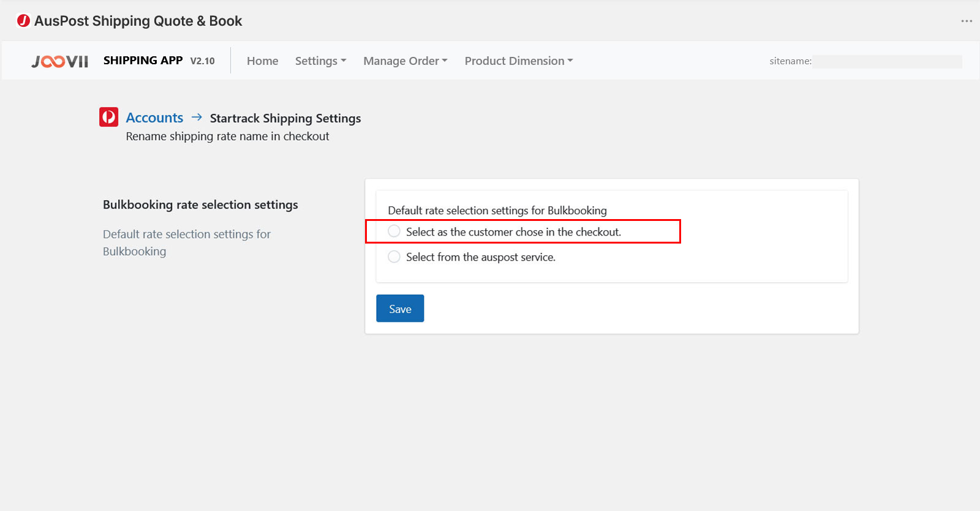This screenshot has width=980, height=511.
Task: Click the 'SHIPPING APP' title text
Action: pyautogui.click(x=143, y=61)
